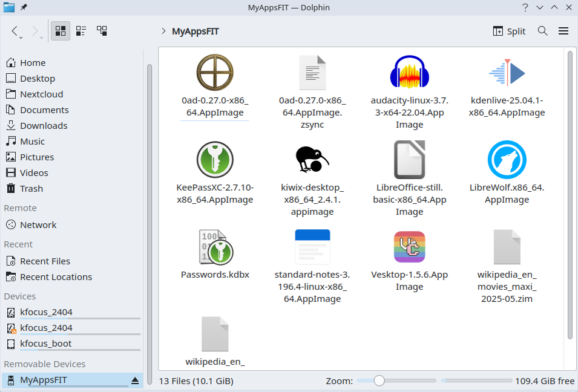Image resolution: width=578 pixels, height=392 pixels.
Task: Select the 0ad AppImage game icon
Action: point(215,72)
